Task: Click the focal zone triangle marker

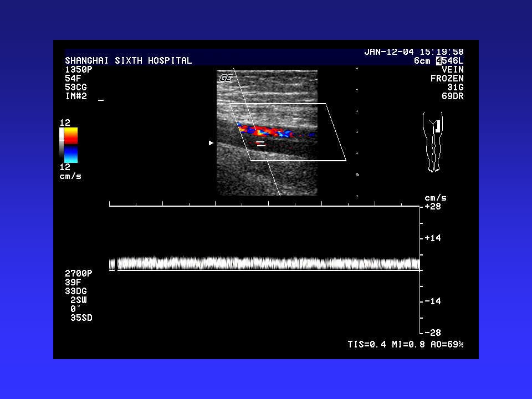Action: tap(211, 143)
